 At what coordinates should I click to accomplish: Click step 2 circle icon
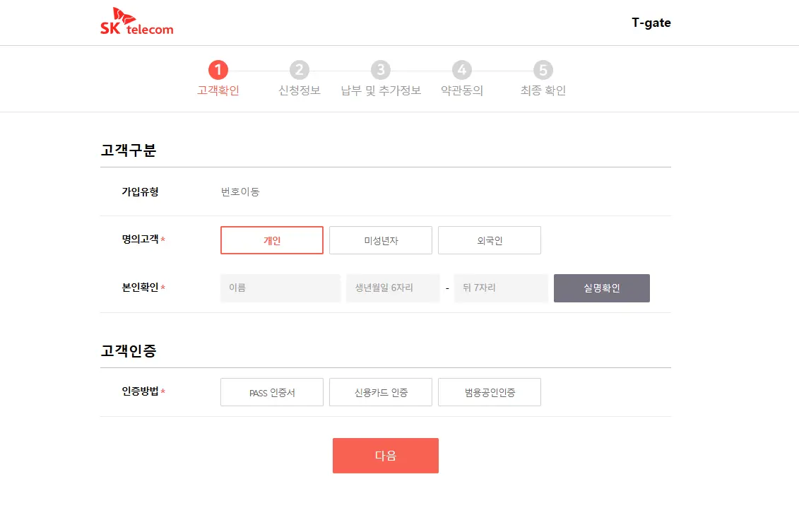tap(300, 70)
